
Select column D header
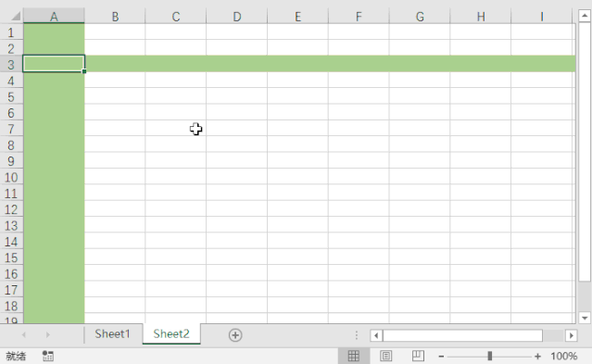(237, 17)
